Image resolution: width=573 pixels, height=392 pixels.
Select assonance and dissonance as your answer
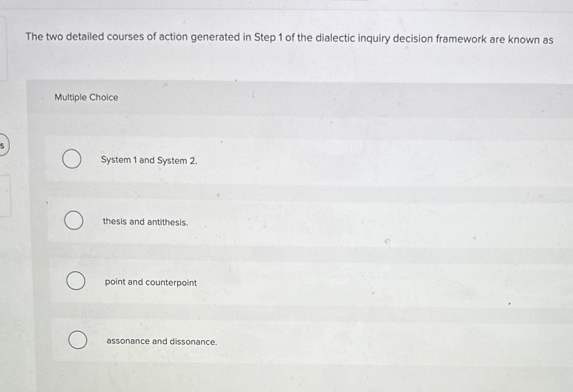(x=78, y=340)
